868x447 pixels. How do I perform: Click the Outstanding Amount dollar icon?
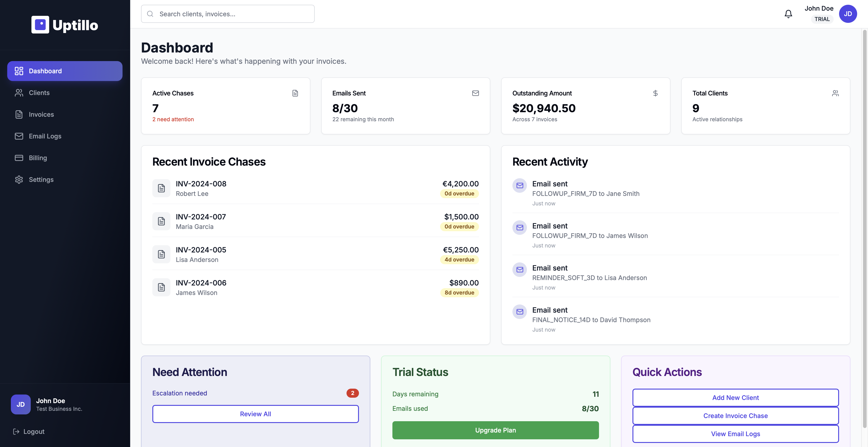pyautogui.click(x=655, y=93)
